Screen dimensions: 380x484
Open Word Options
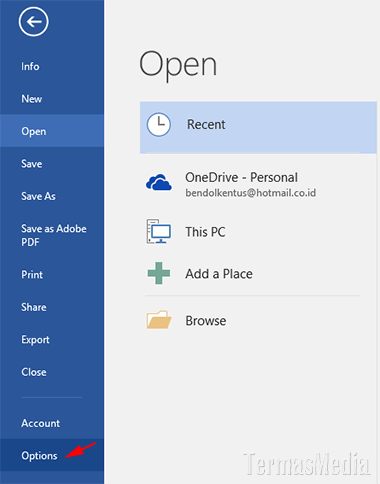[52, 455]
